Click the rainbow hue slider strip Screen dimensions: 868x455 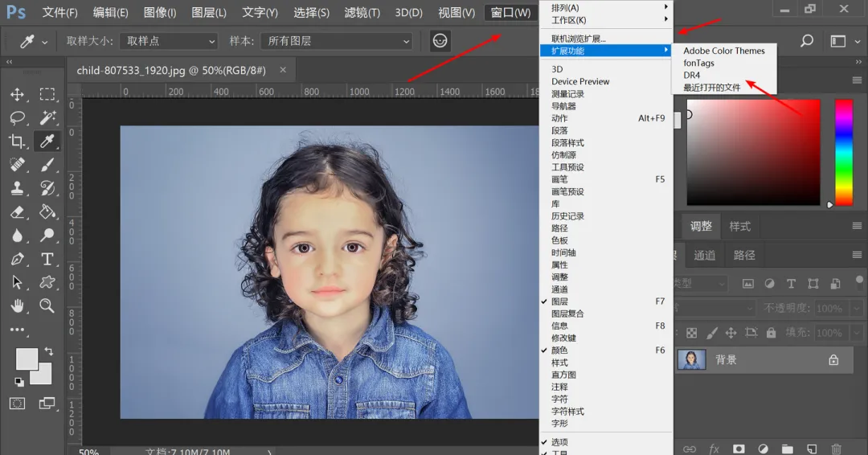pos(844,152)
